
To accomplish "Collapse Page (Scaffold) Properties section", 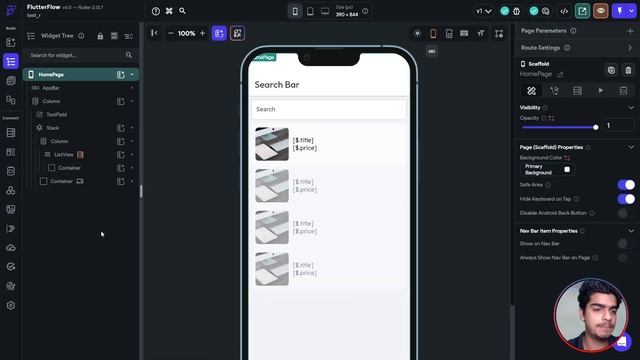I will tap(631, 147).
